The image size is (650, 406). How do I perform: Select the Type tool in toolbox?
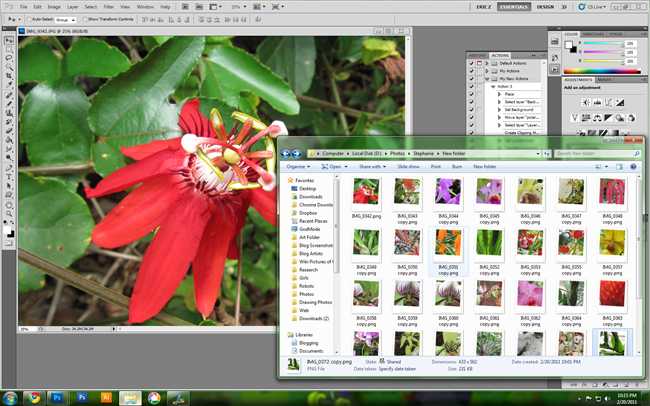(9, 177)
